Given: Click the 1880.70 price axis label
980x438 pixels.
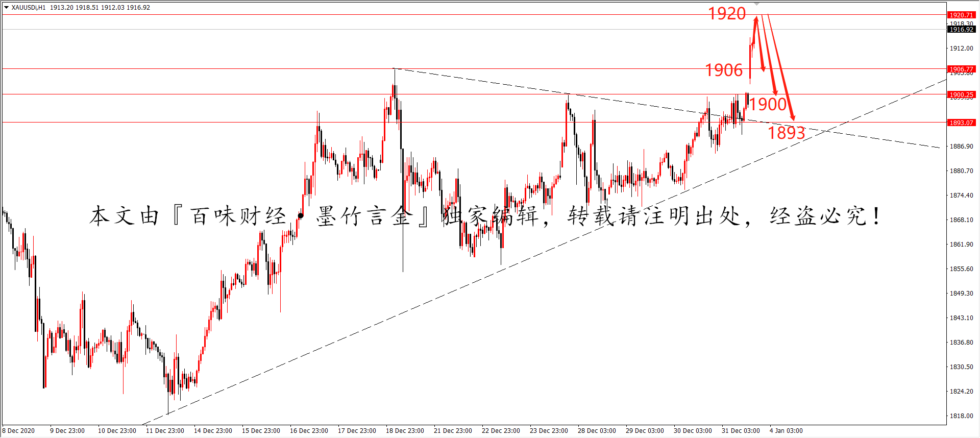Looking at the screenshot, I should pos(961,171).
